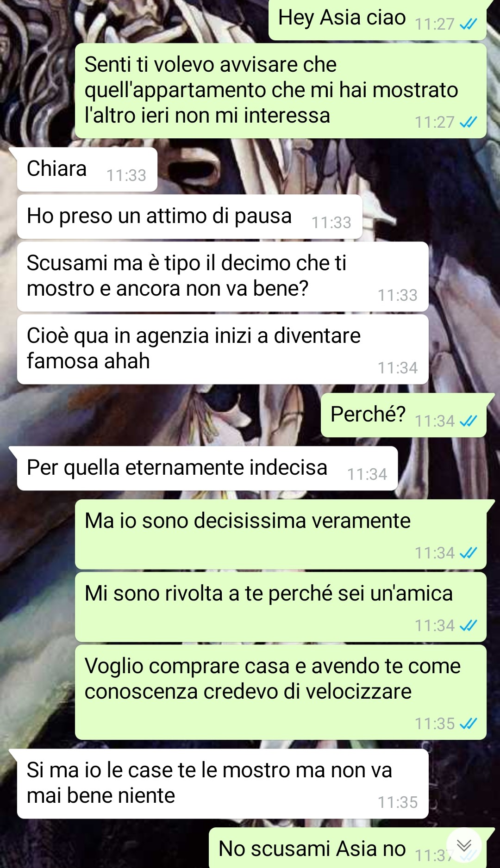Select the 'Chiara' message bubble
Viewport: 500px width, 868px height.
87,169
